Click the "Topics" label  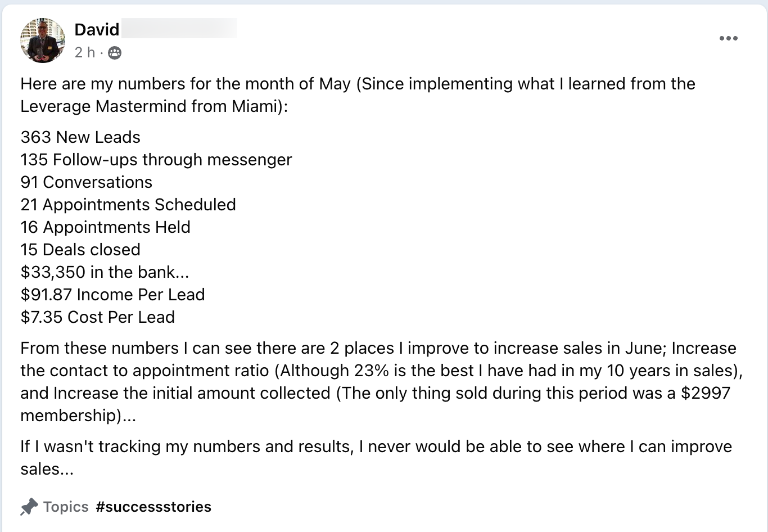(x=66, y=507)
